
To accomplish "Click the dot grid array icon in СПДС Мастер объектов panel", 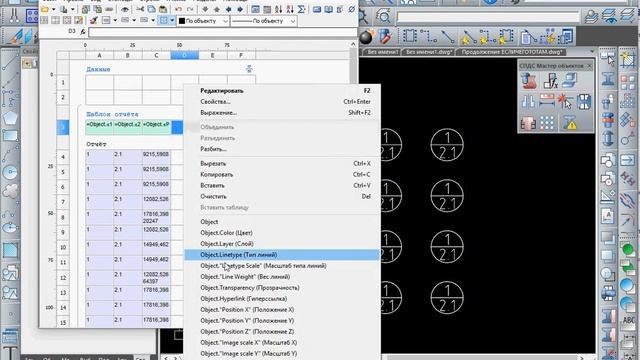I will click(x=547, y=123).
